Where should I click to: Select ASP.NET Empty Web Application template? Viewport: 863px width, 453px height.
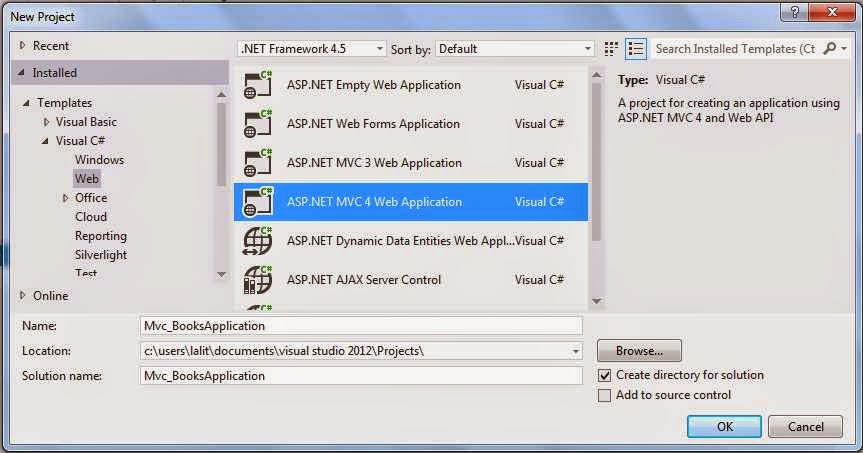[411, 85]
